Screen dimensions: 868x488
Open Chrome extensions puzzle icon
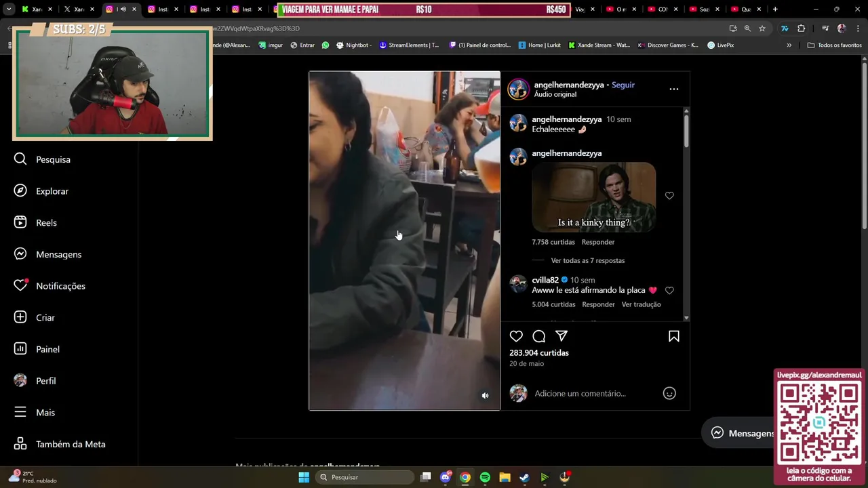[802, 28]
